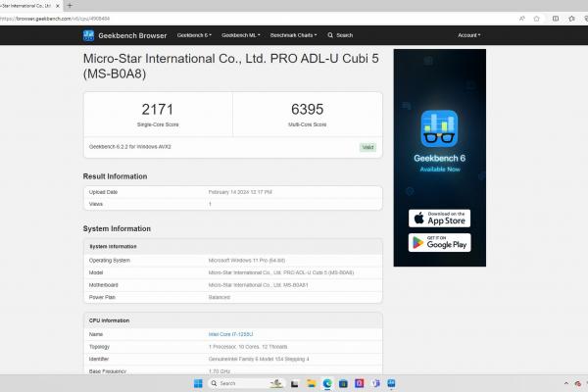Open the Windows Start menu
Viewport: 588px width, 392px height.
198,383
